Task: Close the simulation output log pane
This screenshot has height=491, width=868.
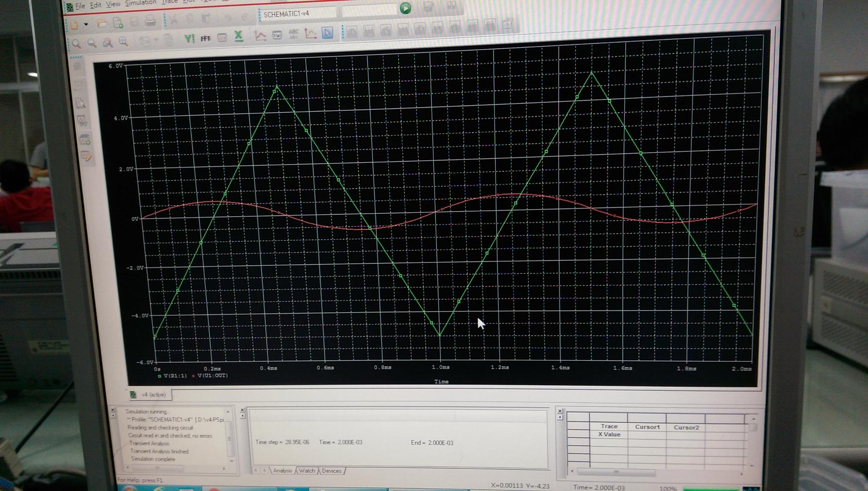Action: pos(113,410)
